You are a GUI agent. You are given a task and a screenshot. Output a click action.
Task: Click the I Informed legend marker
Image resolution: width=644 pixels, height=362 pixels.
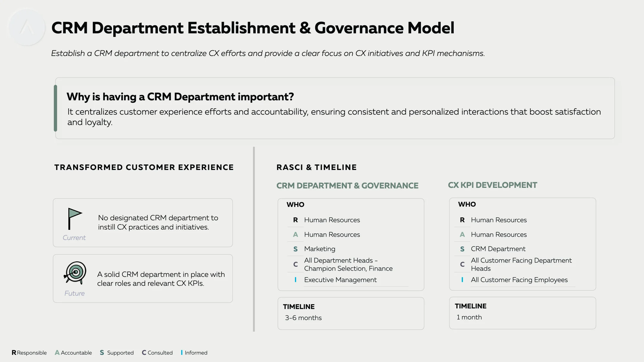coord(182,352)
